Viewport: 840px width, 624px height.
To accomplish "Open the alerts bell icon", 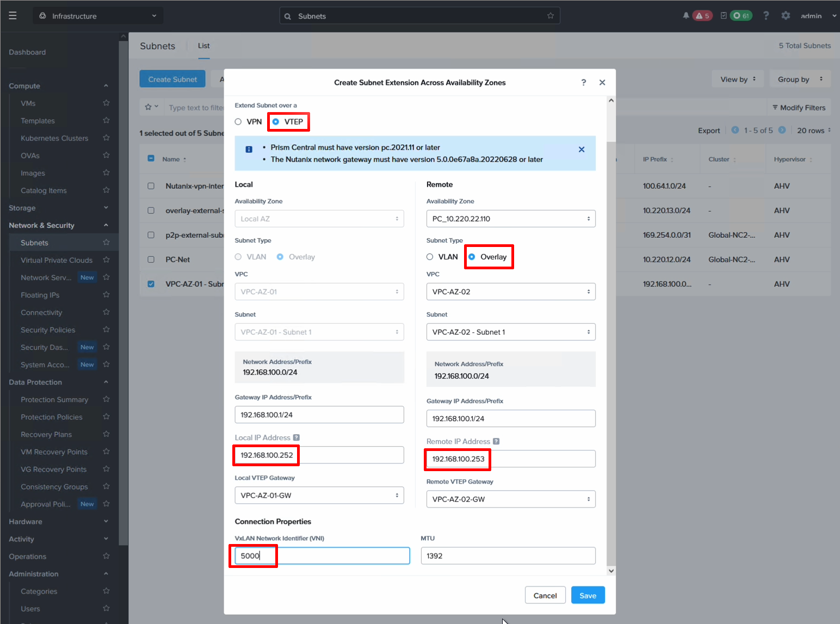I will click(686, 16).
